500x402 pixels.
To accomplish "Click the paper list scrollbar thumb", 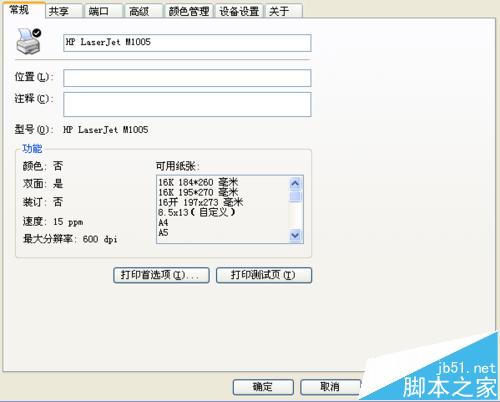I will (x=295, y=196).
